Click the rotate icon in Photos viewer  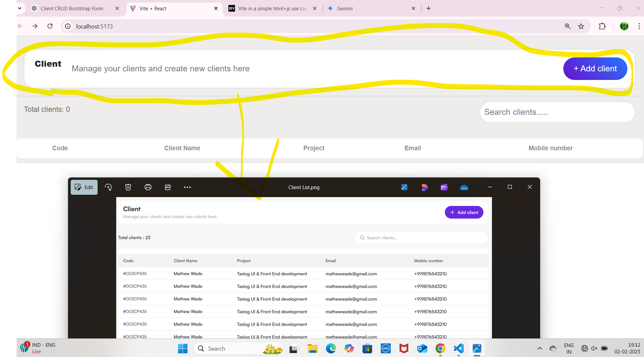point(108,187)
